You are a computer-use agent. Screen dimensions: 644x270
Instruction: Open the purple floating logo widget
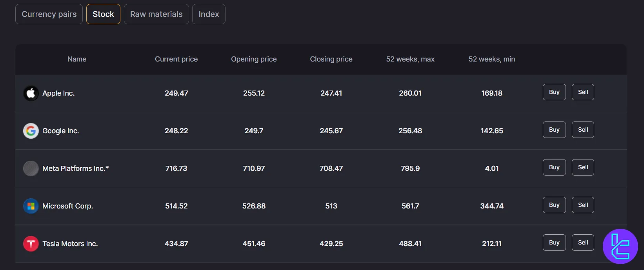coord(620,246)
